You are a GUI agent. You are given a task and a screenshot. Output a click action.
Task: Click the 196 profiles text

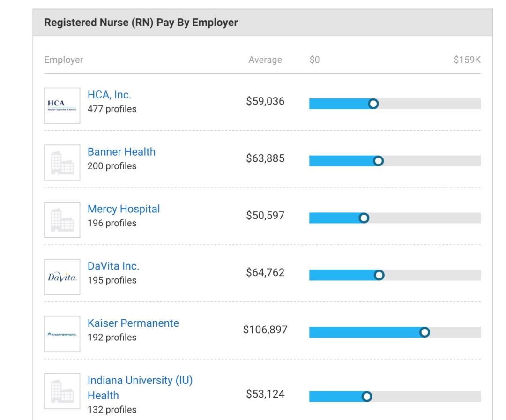[112, 224]
